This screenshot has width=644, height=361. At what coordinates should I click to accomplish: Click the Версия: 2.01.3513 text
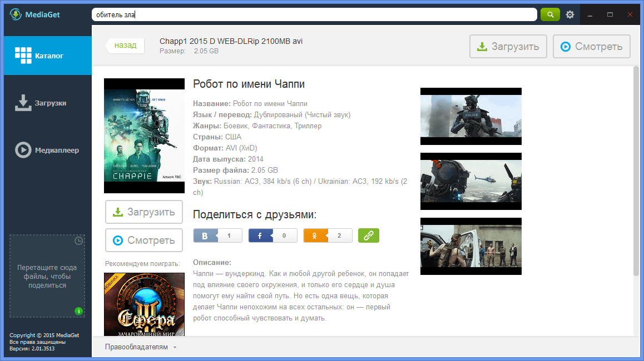(x=32, y=349)
